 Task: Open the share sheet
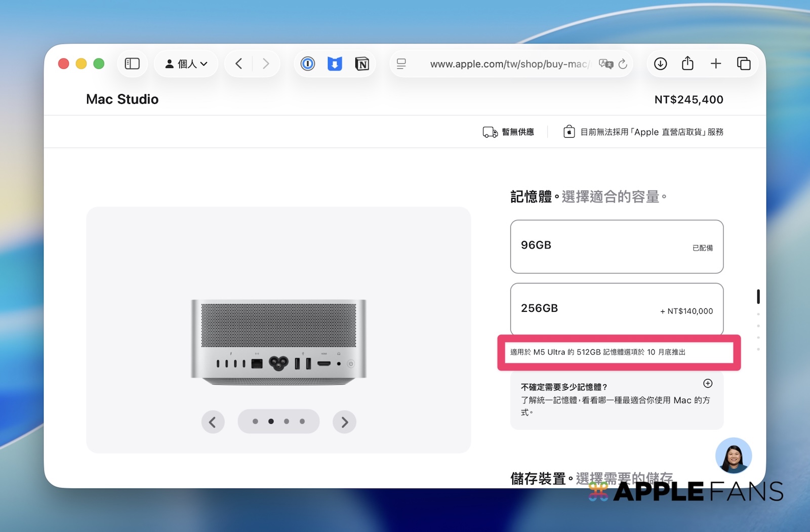(687, 63)
